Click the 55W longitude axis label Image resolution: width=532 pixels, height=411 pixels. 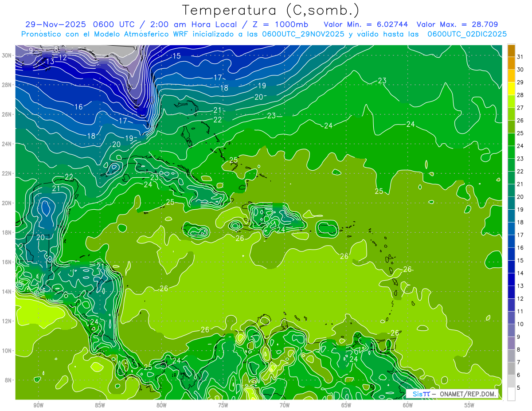point(469,405)
